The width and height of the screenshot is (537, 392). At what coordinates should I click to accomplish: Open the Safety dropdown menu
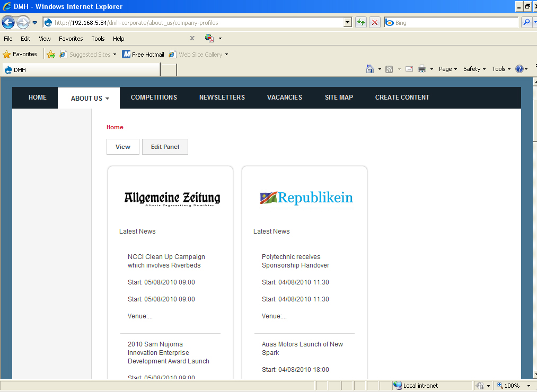[x=474, y=69]
